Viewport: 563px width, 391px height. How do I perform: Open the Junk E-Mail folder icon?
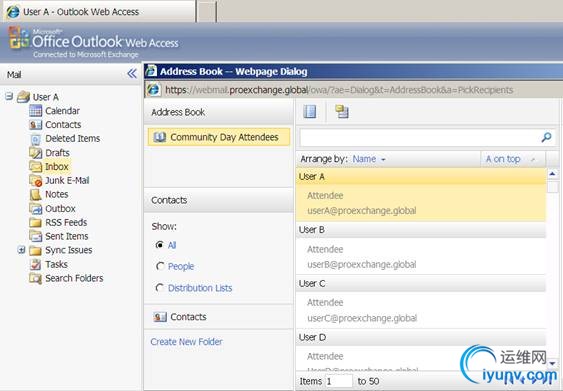[36, 180]
